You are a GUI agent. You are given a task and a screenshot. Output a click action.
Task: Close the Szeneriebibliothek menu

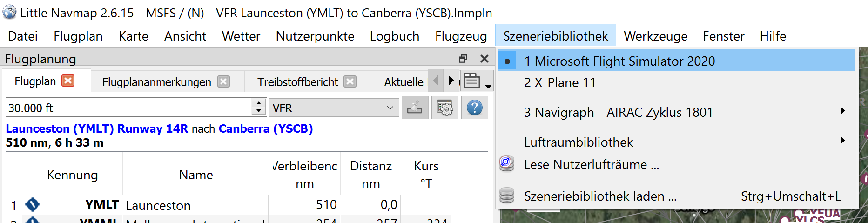(556, 36)
